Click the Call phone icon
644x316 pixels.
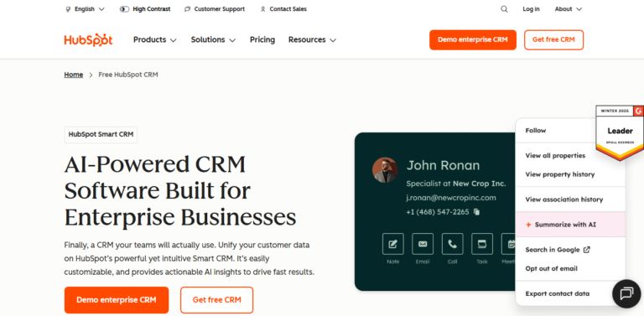click(452, 244)
